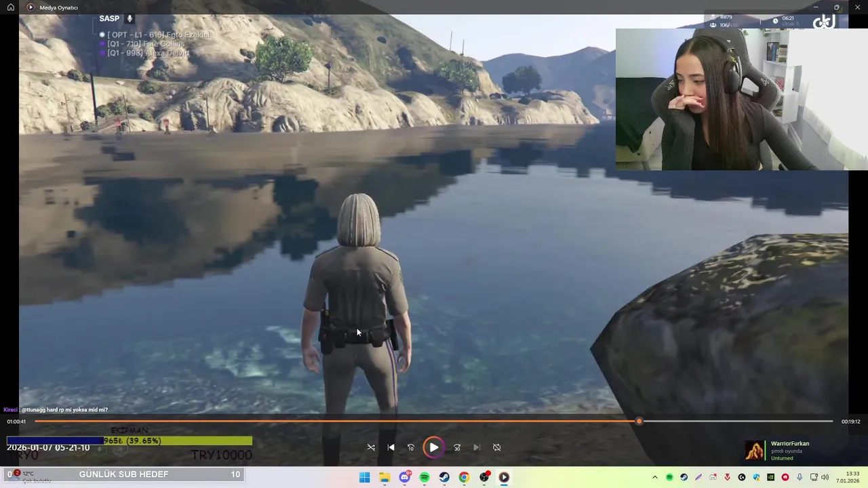Click Steam icon in system tray
The image size is (868, 488).
[684, 477]
